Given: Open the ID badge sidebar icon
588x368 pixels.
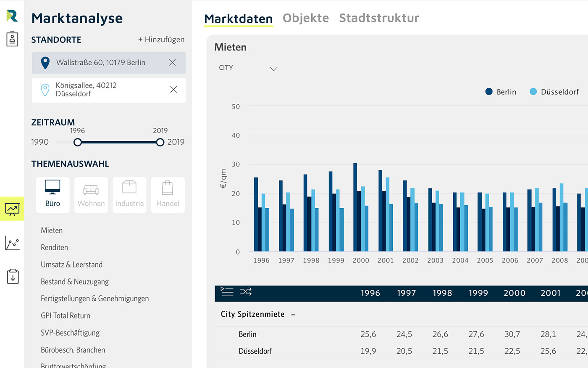Looking at the screenshot, I should (x=12, y=39).
